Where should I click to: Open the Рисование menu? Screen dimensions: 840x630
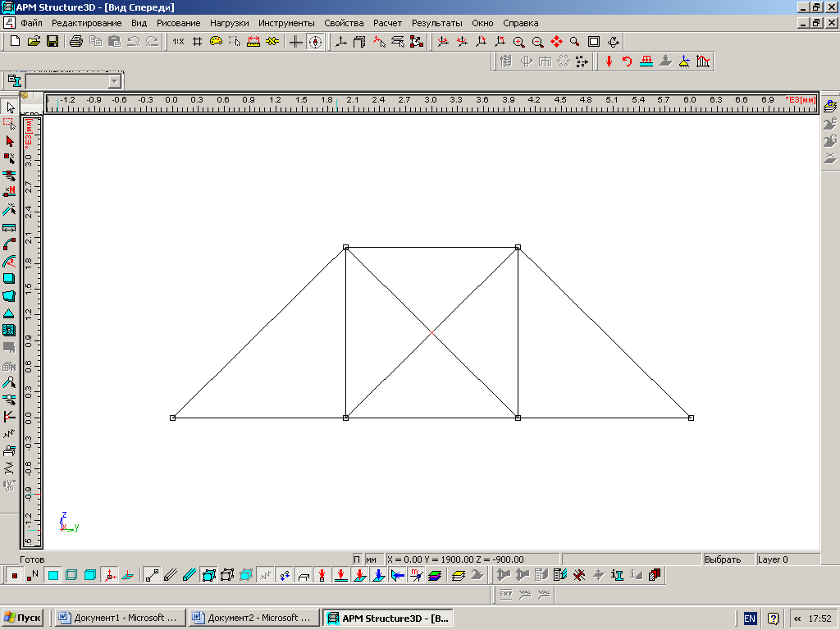(178, 23)
